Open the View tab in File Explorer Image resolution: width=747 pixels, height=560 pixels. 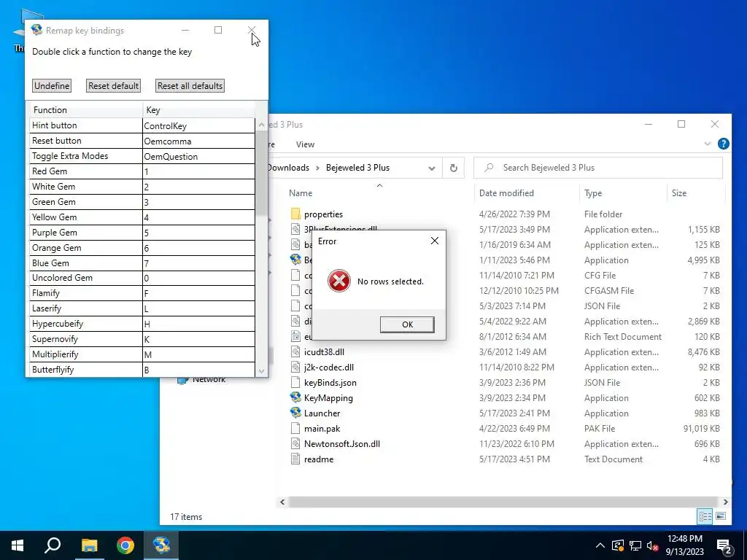pos(305,144)
